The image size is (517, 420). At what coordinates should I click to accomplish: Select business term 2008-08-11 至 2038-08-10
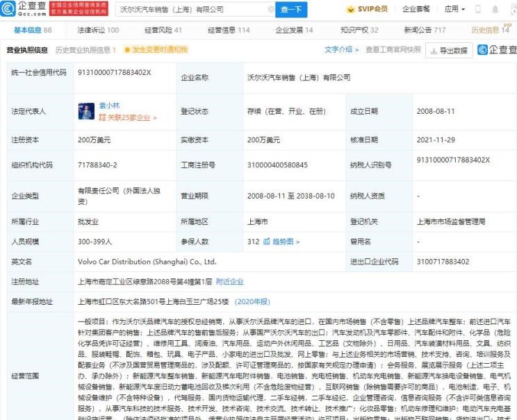[x=290, y=196]
